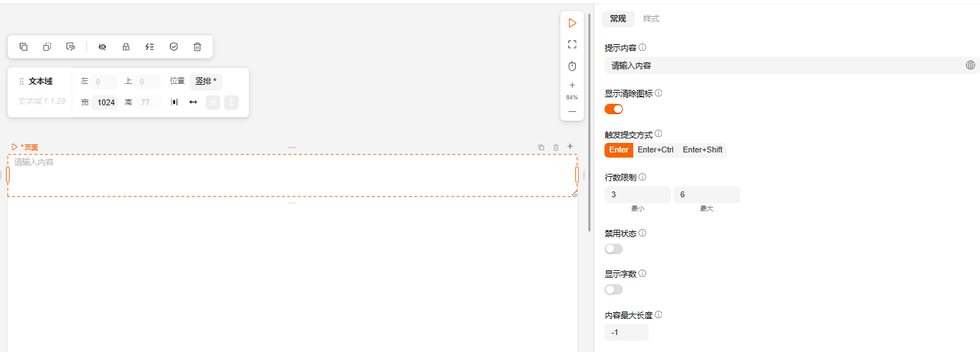Click the 页面 page label
980x352 pixels.
[x=31, y=147]
